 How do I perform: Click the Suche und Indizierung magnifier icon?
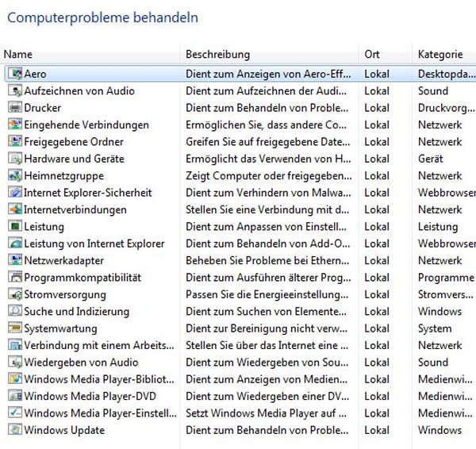(x=15, y=311)
